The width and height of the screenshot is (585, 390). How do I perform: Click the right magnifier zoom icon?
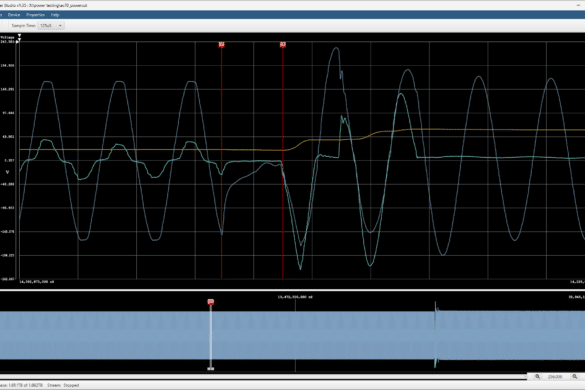pos(575,377)
